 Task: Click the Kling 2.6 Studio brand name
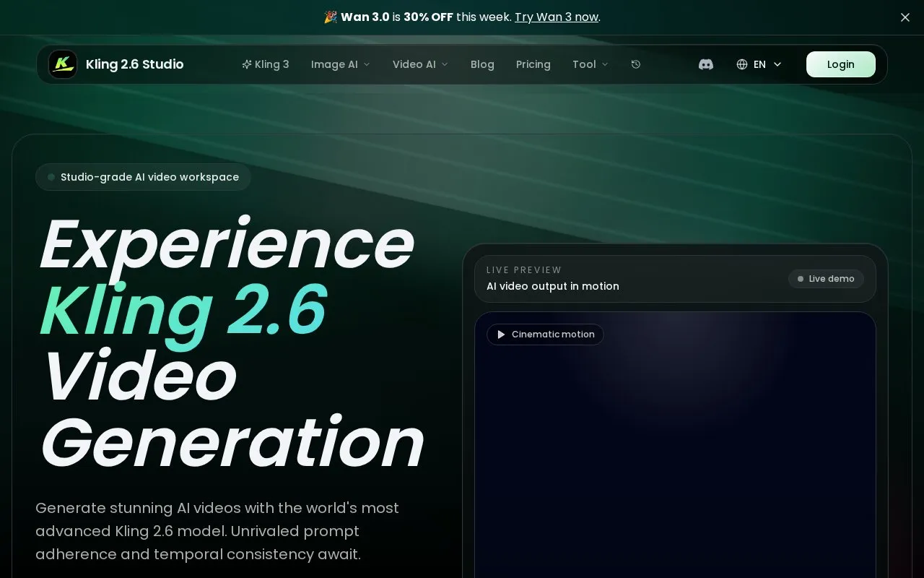[135, 64]
